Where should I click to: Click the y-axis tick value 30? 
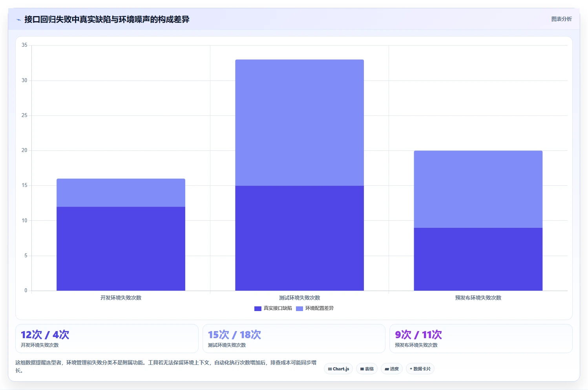click(24, 81)
